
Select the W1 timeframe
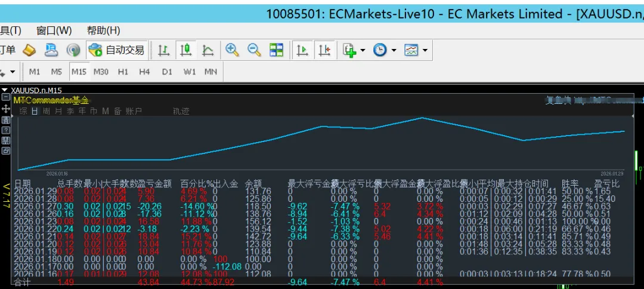(x=190, y=72)
